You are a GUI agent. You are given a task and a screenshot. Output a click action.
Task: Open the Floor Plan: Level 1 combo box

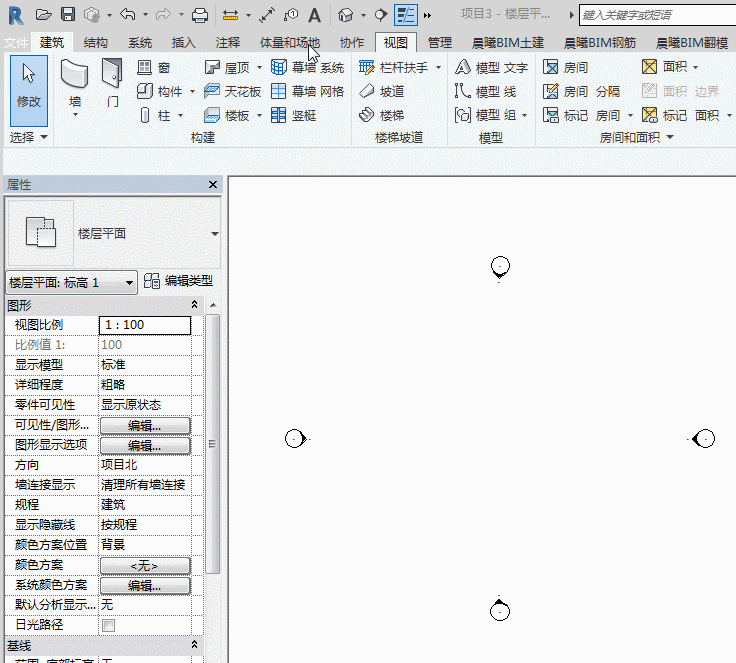[71, 283]
